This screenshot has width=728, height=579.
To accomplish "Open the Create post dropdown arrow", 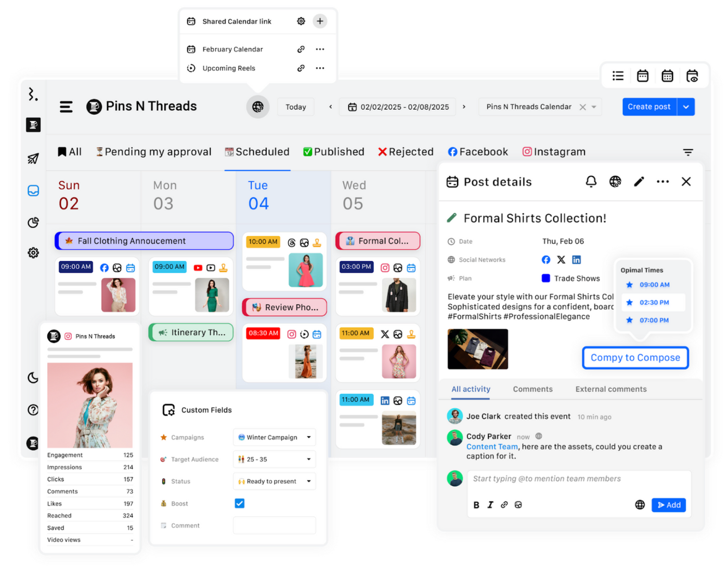I will click(x=686, y=107).
